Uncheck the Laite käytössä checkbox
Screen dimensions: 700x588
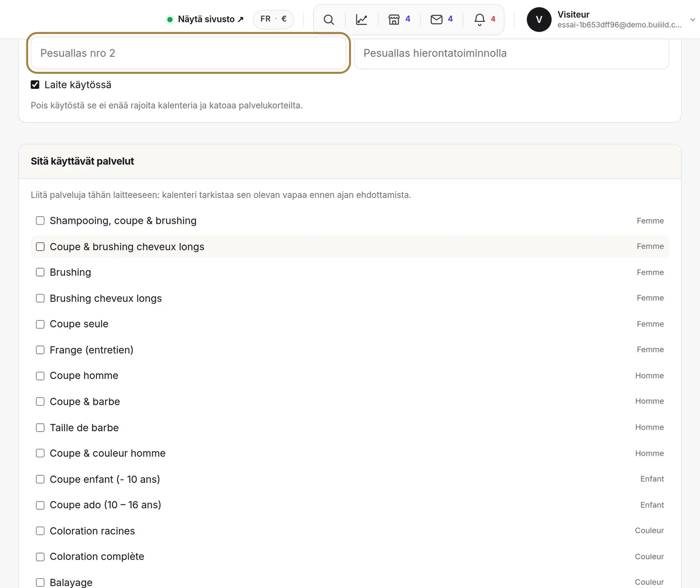(35, 85)
